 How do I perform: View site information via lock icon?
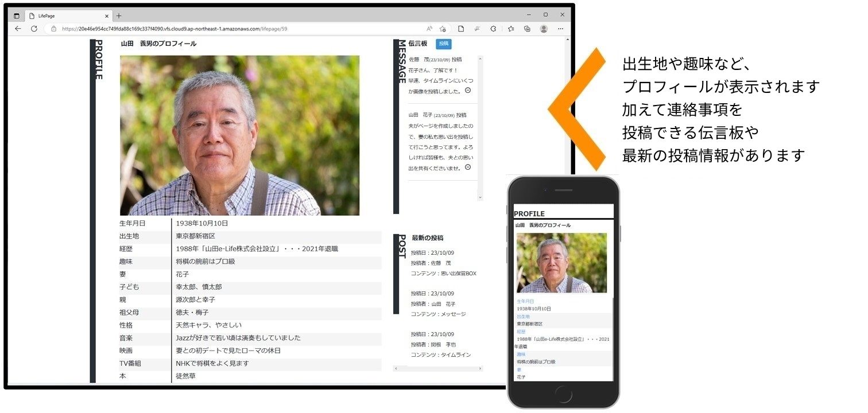(x=53, y=29)
